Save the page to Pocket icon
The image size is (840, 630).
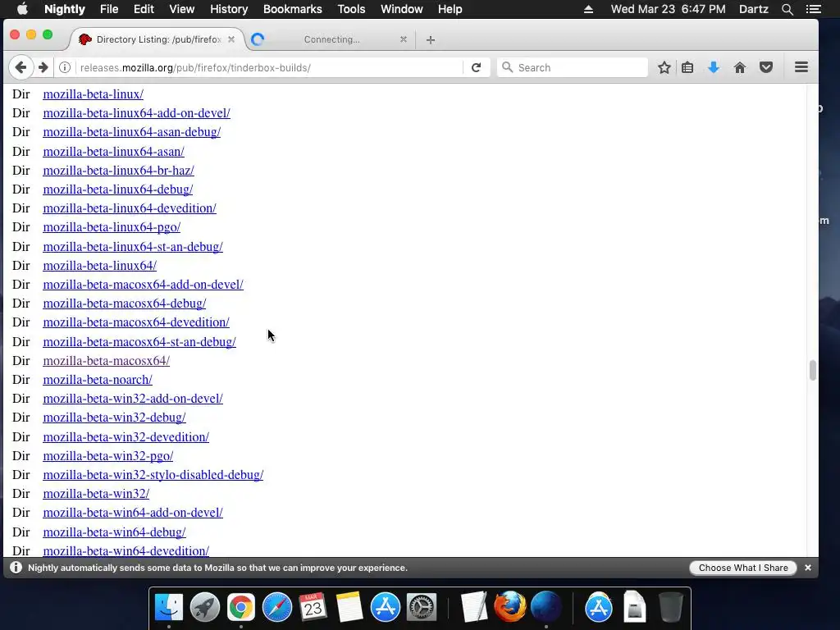click(x=766, y=67)
